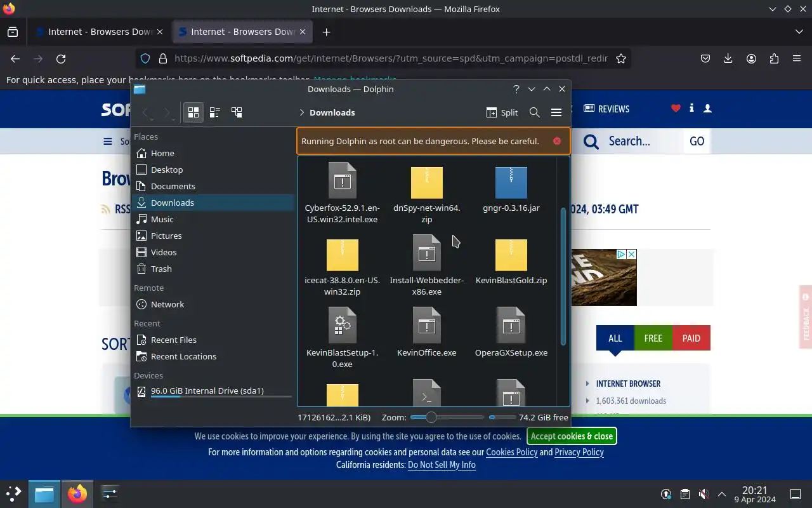Switch to first Firefox tab
Image resolution: width=812 pixels, height=508 pixels.
100,32
